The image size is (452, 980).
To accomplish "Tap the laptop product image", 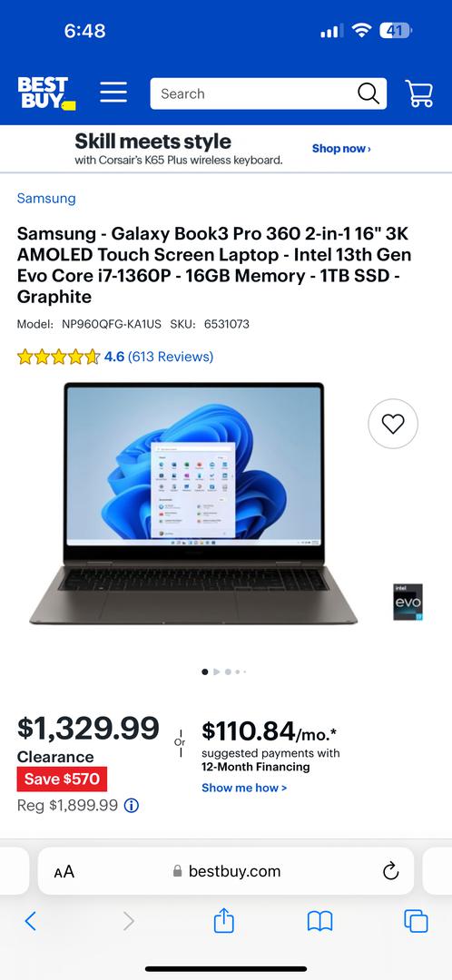I will coord(194,503).
